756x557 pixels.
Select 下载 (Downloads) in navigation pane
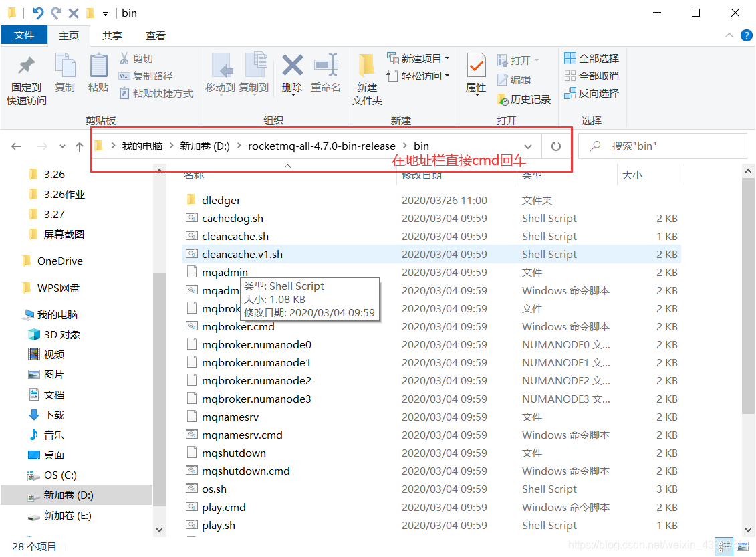[x=54, y=415]
